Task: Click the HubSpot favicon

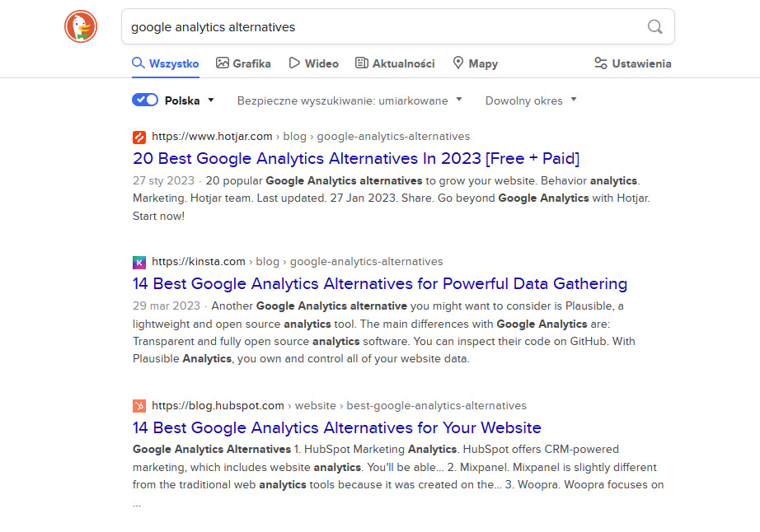Action: click(x=139, y=406)
